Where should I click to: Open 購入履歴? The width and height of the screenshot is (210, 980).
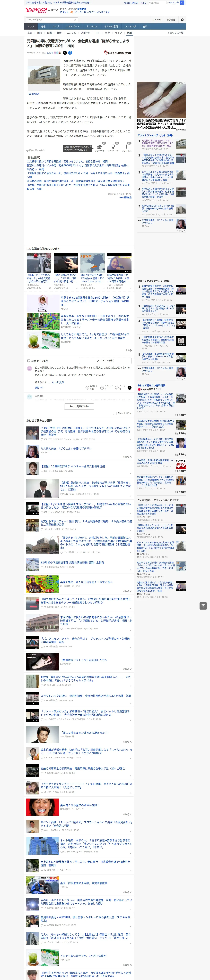point(171,19)
